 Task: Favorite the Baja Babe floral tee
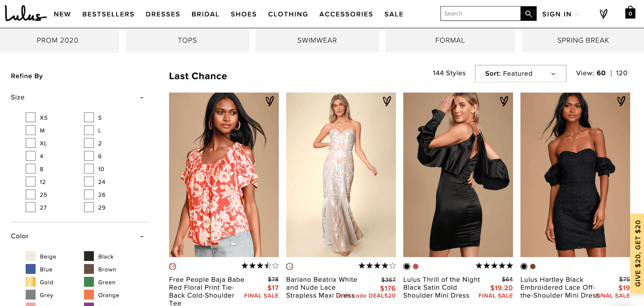(270, 101)
